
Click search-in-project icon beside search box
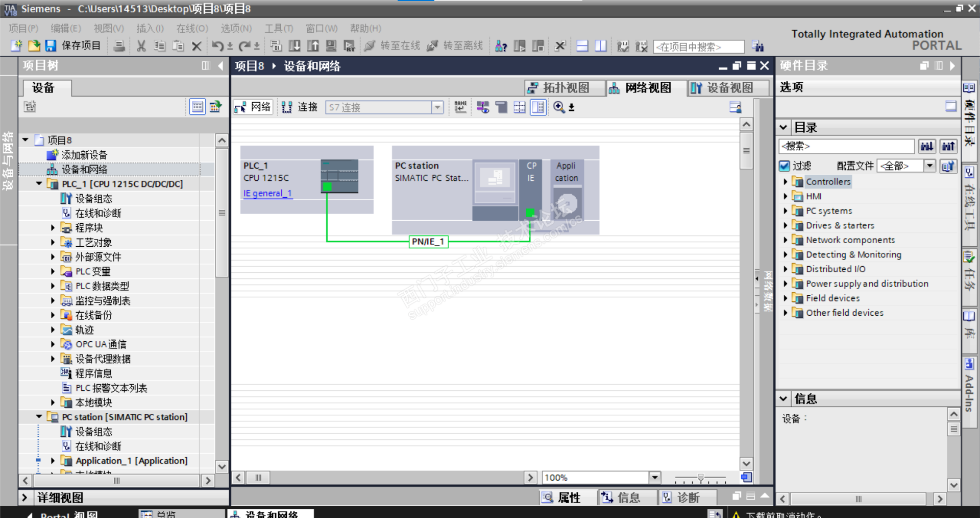click(758, 46)
